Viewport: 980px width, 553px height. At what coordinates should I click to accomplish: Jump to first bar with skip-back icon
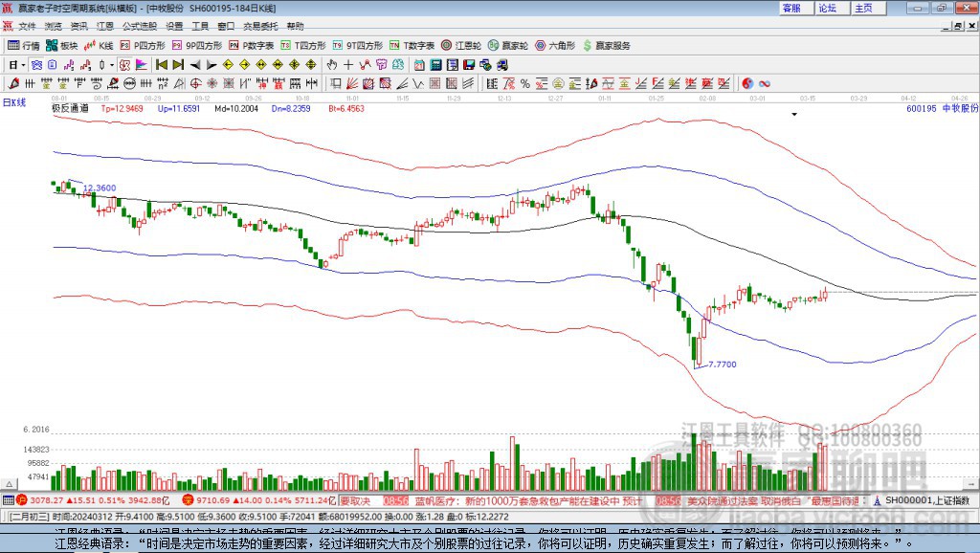point(161,65)
